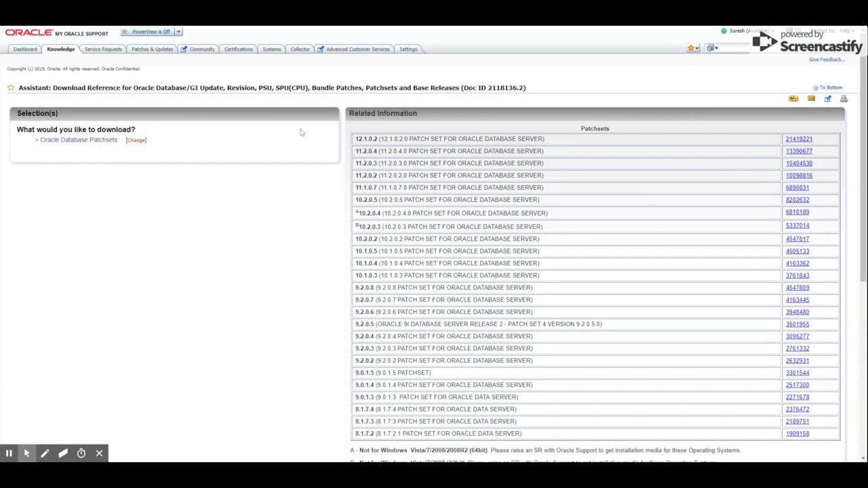
Task: Open patch 3761843 for 10.1.0.3
Action: click(797, 276)
